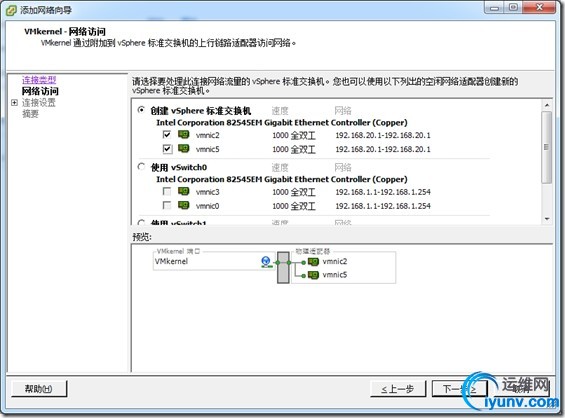
Task: Minimize the wizard window
Action: click(494, 8)
